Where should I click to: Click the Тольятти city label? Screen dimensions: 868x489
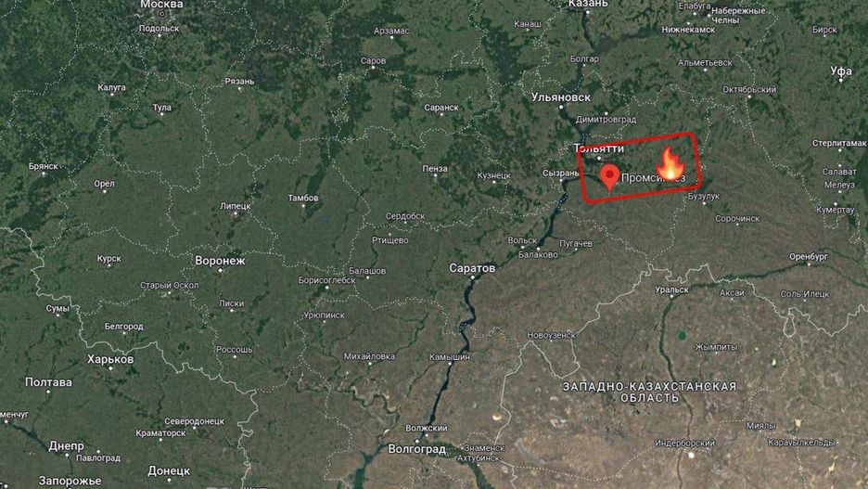pos(598,148)
